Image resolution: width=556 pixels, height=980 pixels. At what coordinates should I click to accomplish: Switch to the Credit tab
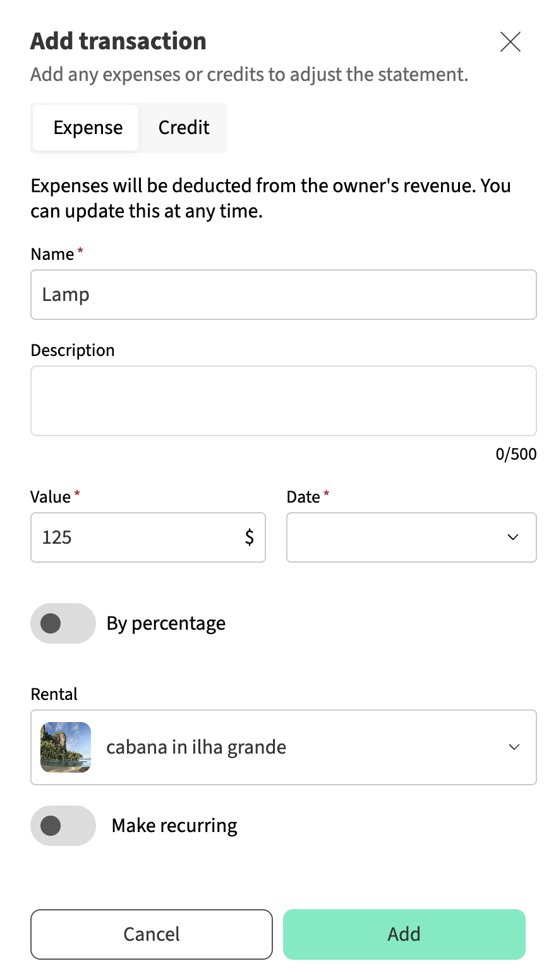(184, 128)
